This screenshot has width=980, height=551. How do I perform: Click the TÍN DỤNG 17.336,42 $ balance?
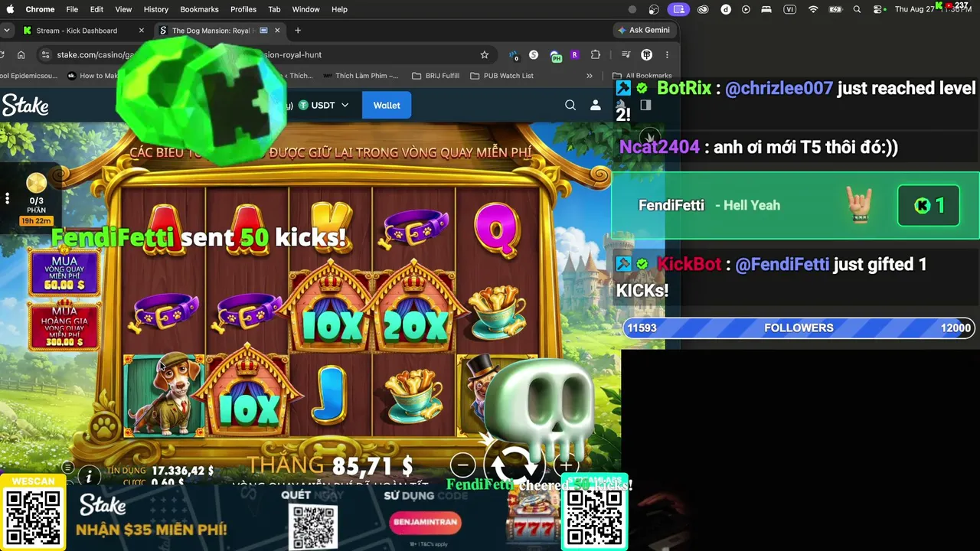tap(160, 471)
